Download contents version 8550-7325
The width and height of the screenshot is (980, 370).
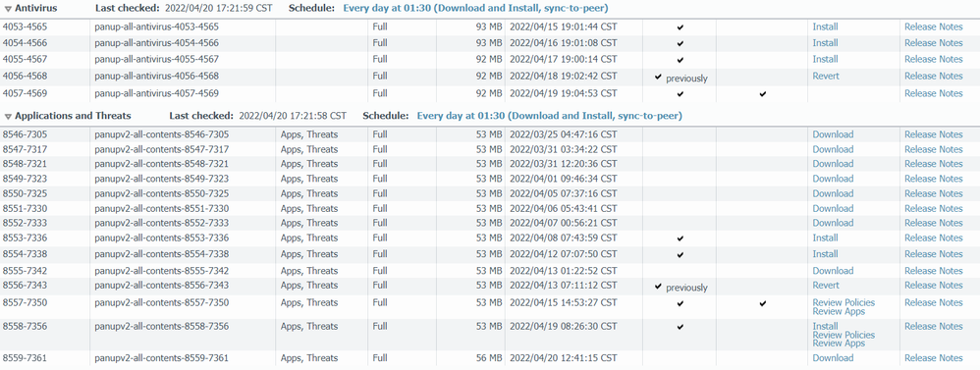coord(833,193)
